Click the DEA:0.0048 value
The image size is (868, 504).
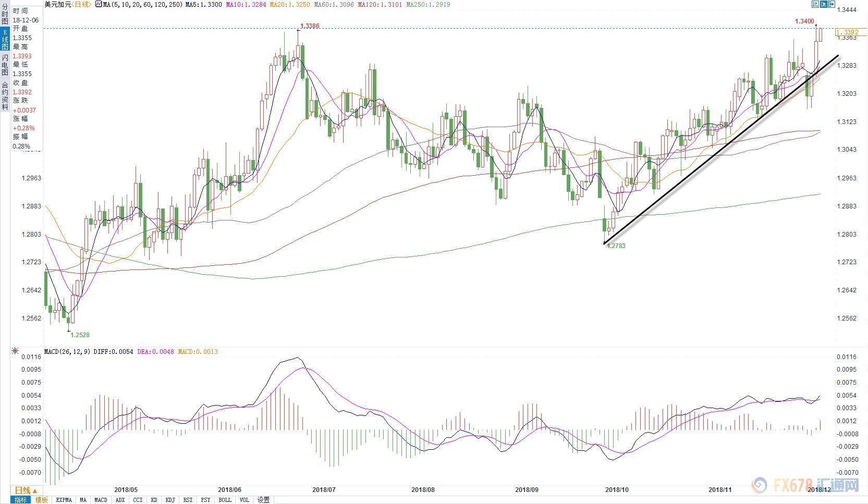pos(156,352)
